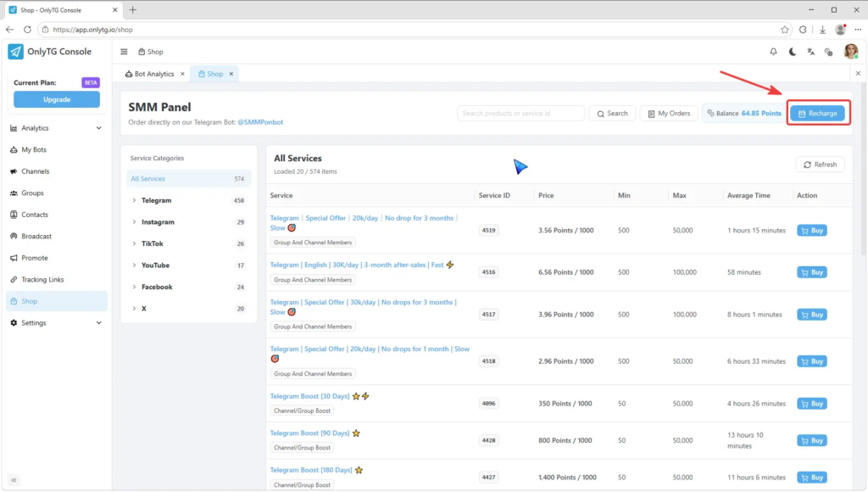Close the Shop tab
The width and height of the screenshot is (868, 492).
(x=231, y=74)
